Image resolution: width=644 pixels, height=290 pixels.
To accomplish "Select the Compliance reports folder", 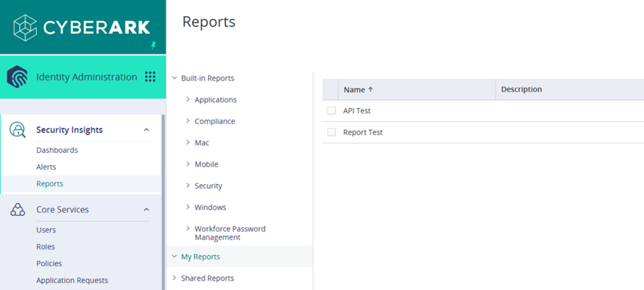I will (x=215, y=121).
